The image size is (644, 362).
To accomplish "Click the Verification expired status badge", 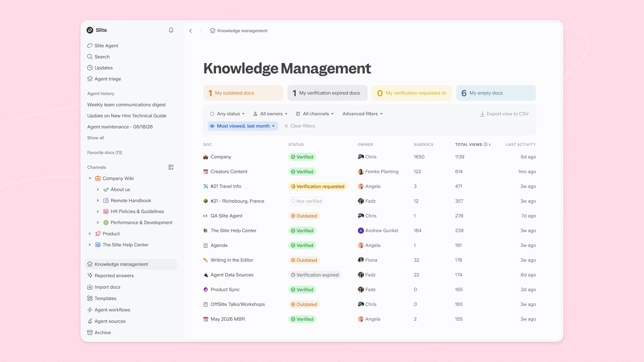I will click(x=315, y=275).
